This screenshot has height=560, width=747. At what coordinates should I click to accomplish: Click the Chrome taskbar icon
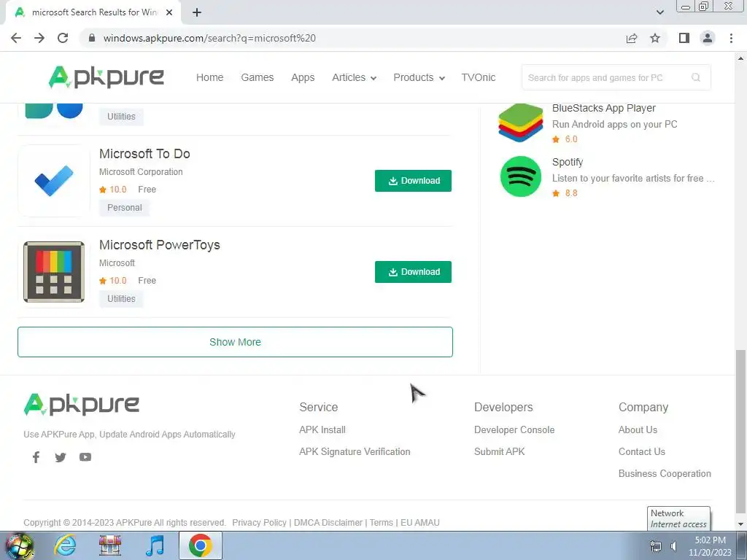[x=200, y=545]
